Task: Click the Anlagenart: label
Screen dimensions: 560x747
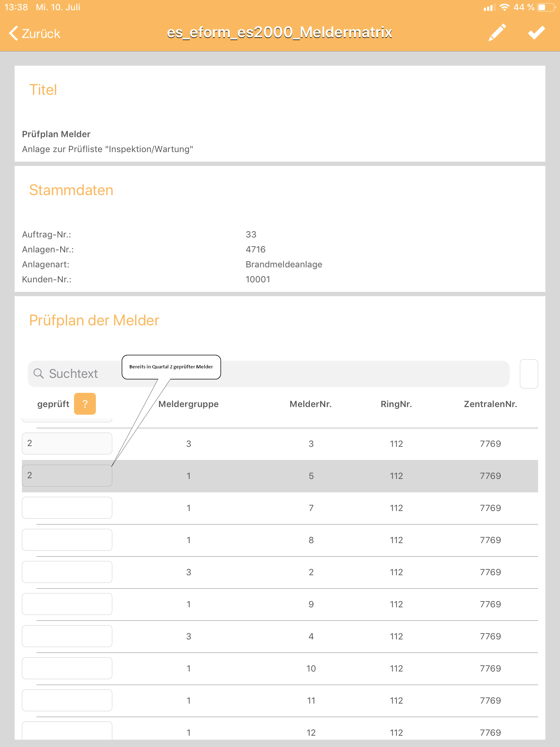Action: point(46,264)
